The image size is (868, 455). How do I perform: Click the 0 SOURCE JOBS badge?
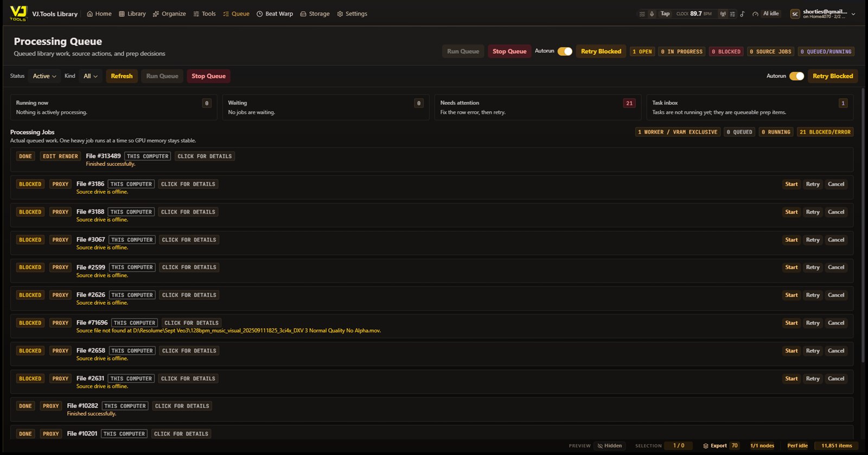point(770,52)
